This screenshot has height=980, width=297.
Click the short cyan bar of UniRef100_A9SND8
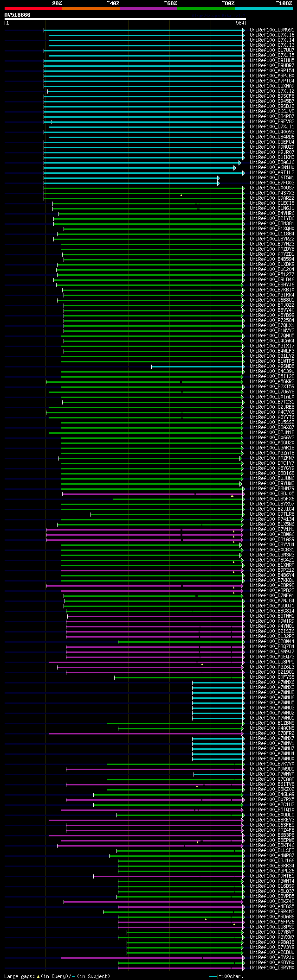point(197,367)
